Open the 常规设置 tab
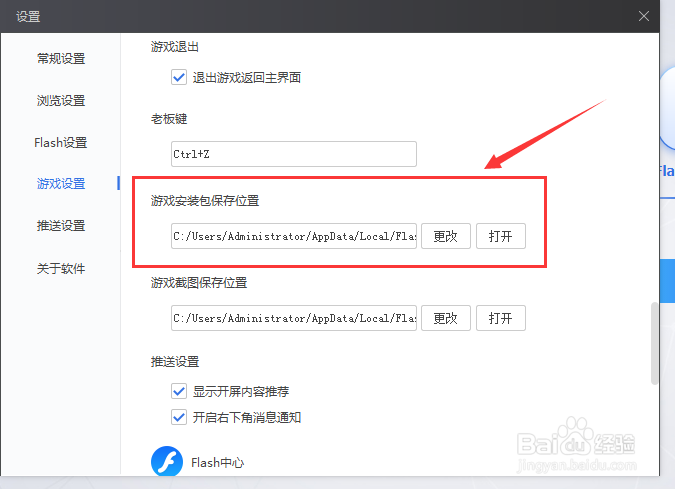675x489 pixels. pos(61,59)
